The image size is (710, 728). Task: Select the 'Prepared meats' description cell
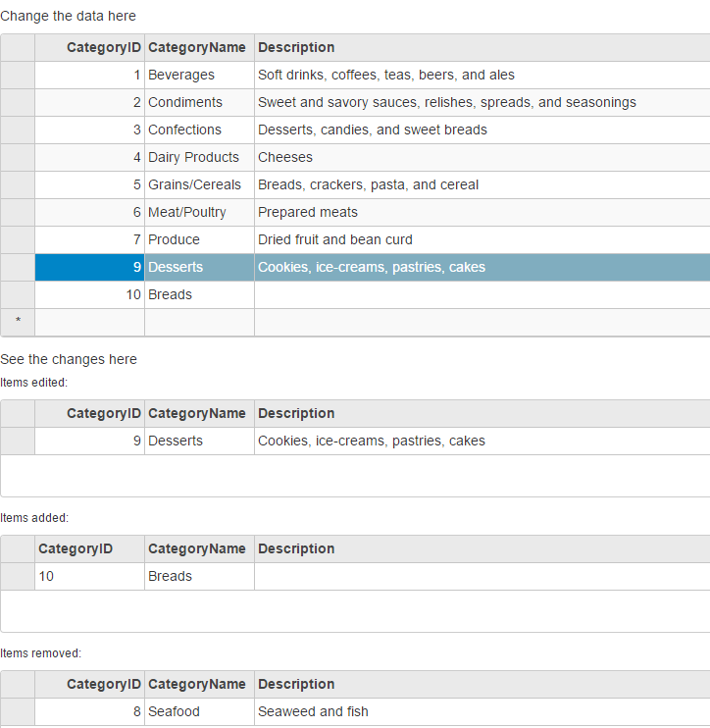(x=481, y=212)
